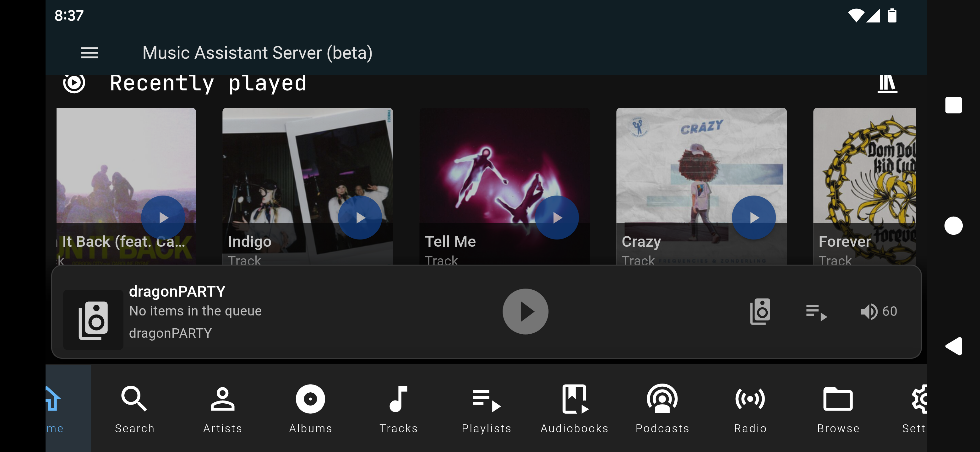Open the library icon beside Recently played

(x=887, y=83)
